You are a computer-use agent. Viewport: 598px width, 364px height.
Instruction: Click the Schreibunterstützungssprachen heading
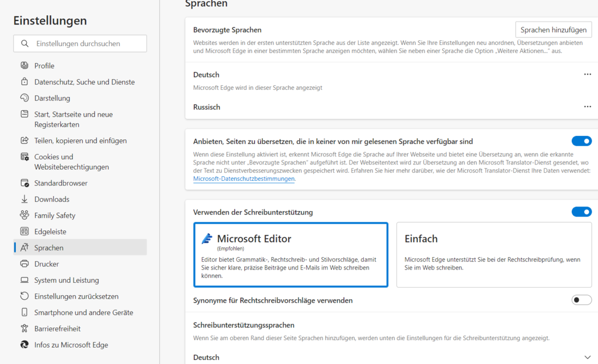244,325
